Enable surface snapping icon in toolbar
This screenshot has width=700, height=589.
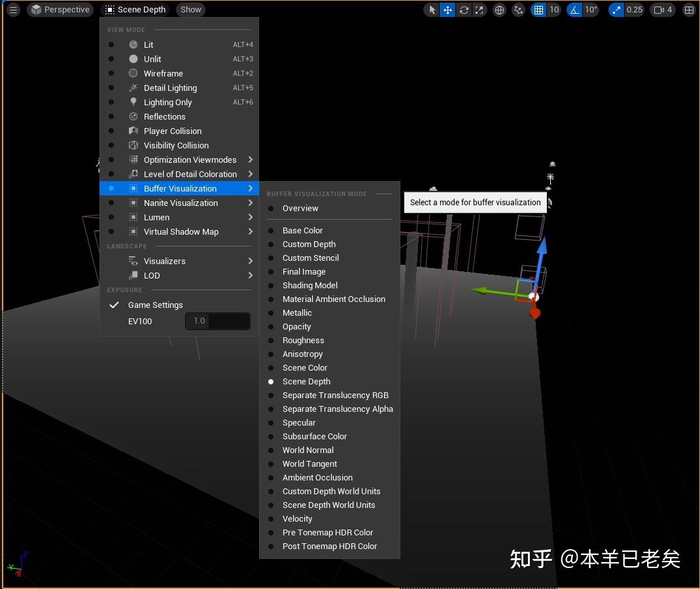[x=516, y=10]
